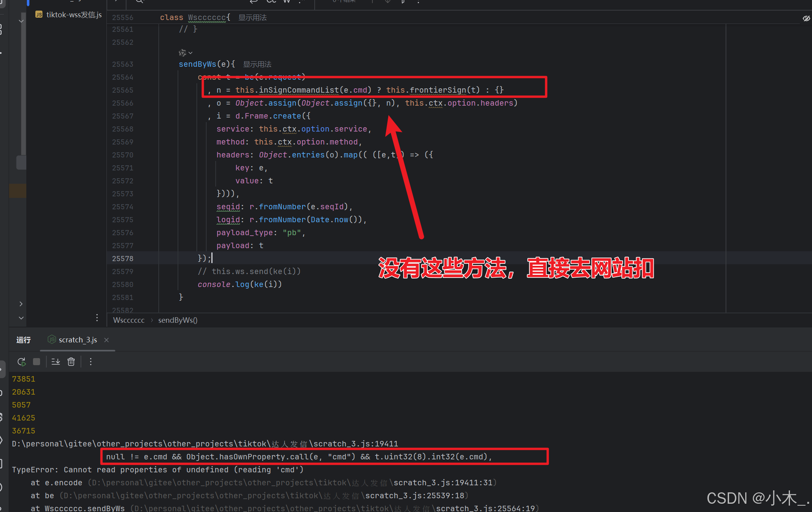Click the AI assistant icon above sendByWs
The image size is (812, 512).
point(183,53)
